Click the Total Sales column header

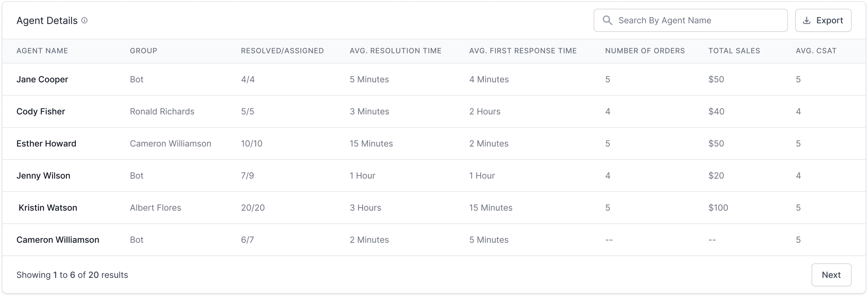click(734, 51)
